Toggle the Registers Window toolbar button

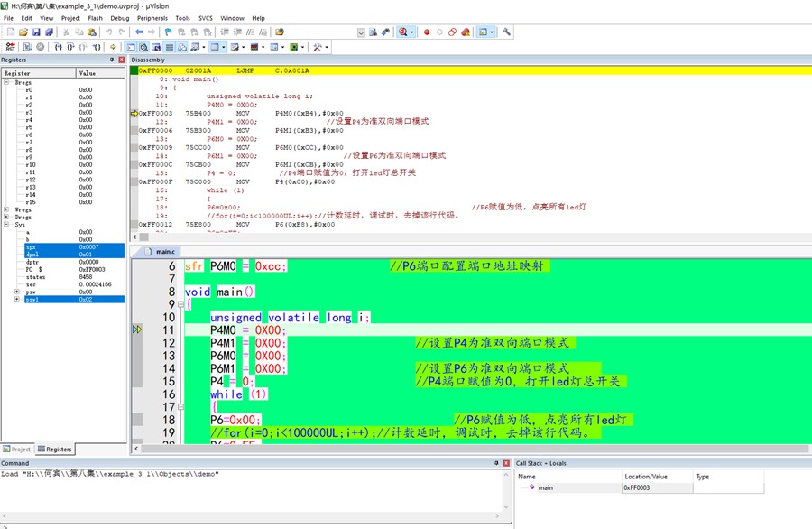tap(170, 47)
